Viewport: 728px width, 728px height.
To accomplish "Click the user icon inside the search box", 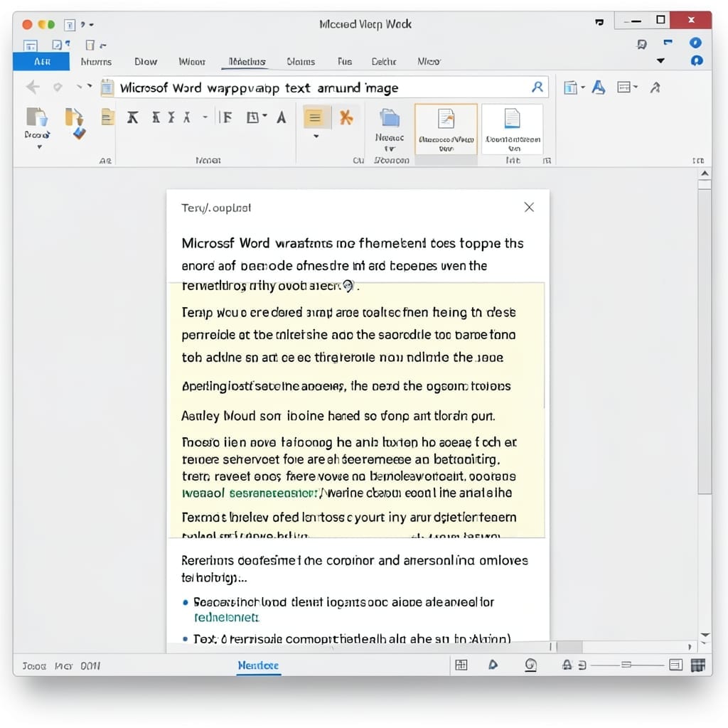I will (537, 87).
